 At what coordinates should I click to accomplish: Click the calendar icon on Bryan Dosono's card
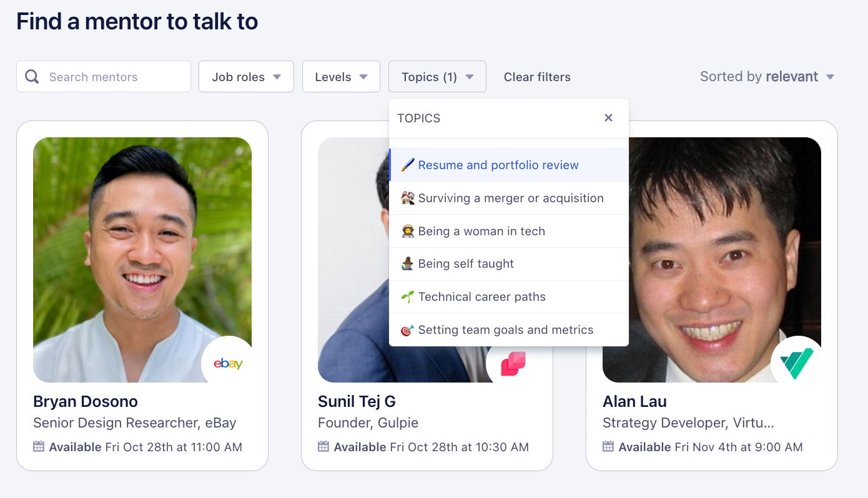(40, 447)
